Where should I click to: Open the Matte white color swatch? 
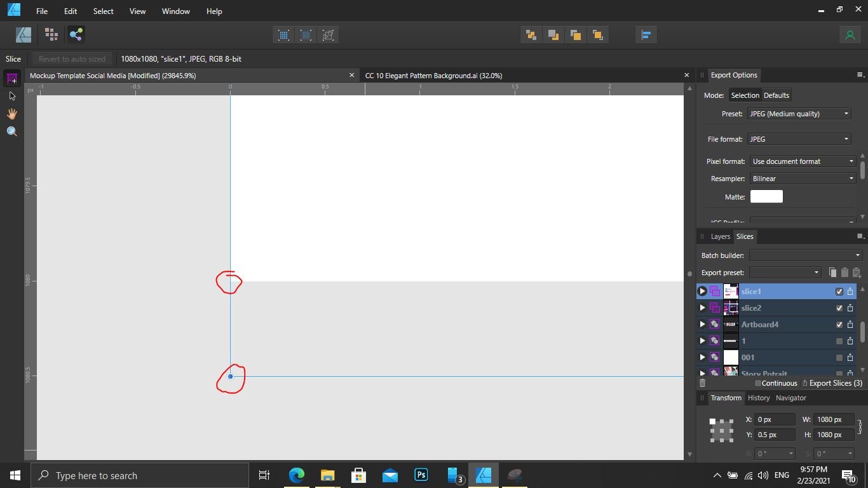[766, 196]
